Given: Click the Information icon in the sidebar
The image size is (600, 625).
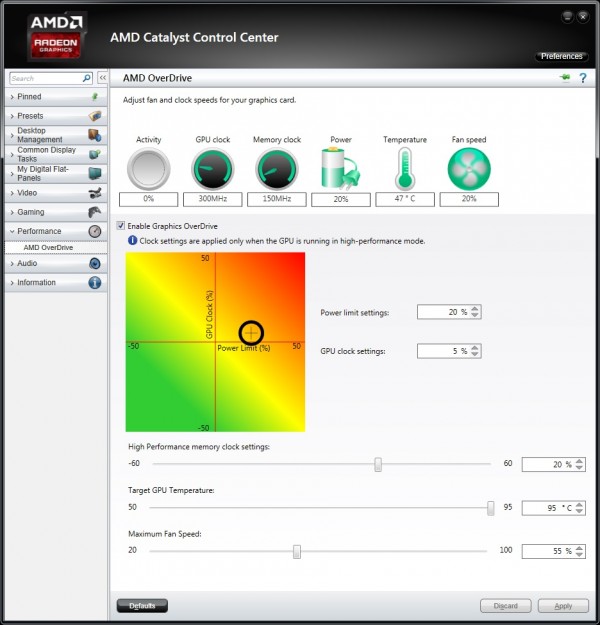Looking at the screenshot, I should click(95, 283).
